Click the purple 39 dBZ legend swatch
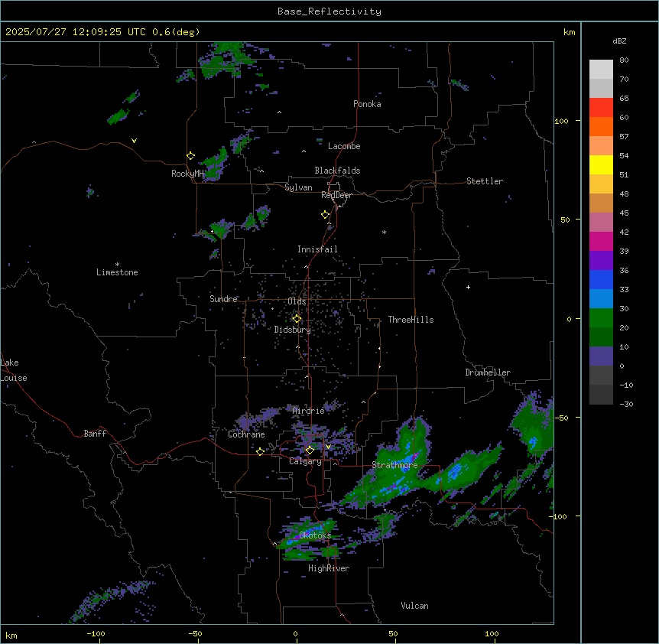The image size is (659, 644). 601,260
